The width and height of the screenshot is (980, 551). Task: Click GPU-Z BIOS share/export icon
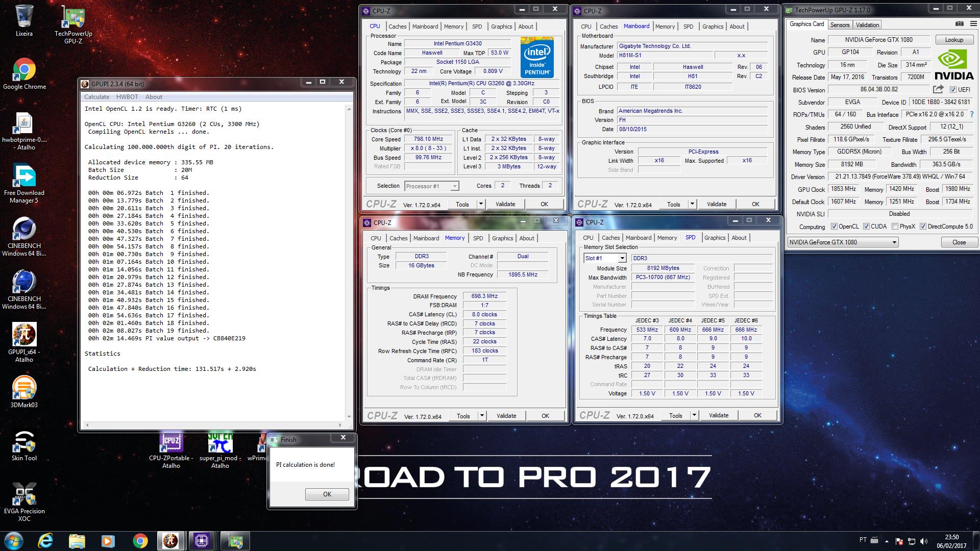(938, 89)
